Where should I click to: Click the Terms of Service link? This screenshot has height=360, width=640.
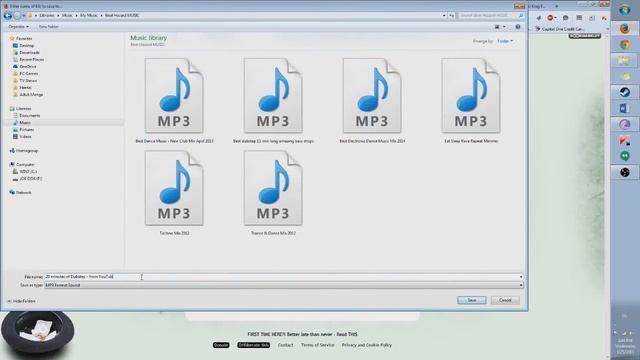(x=318, y=345)
